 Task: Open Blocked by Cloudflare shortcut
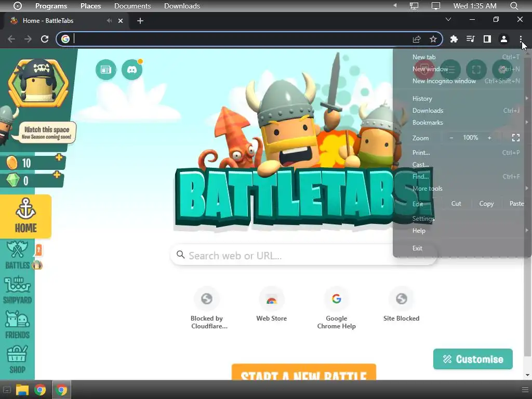(x=207, y=308)
